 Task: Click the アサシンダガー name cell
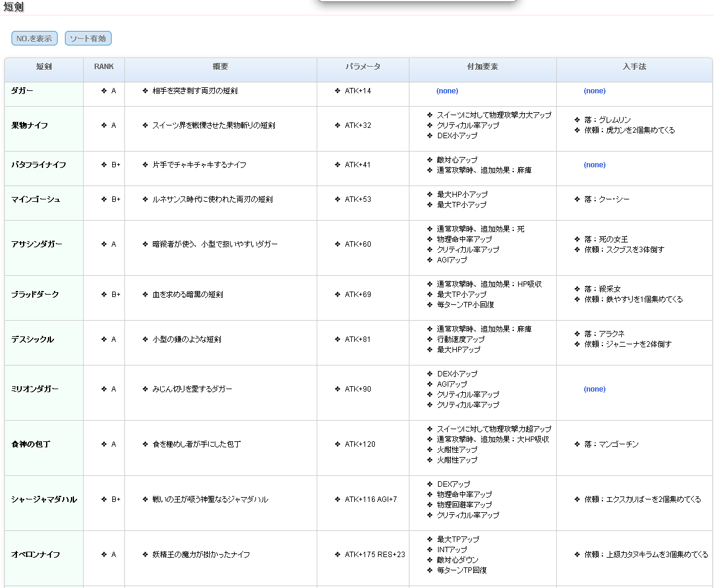point(36,244)
